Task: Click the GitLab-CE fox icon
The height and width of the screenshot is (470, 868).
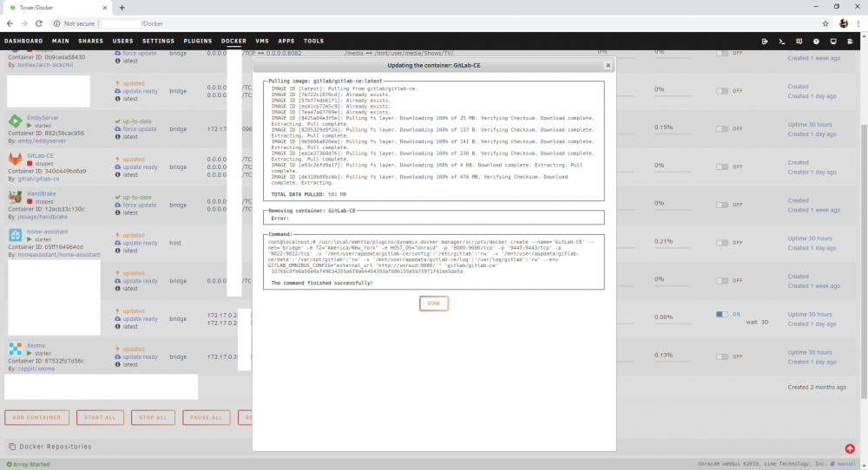Action: (15, 159)
